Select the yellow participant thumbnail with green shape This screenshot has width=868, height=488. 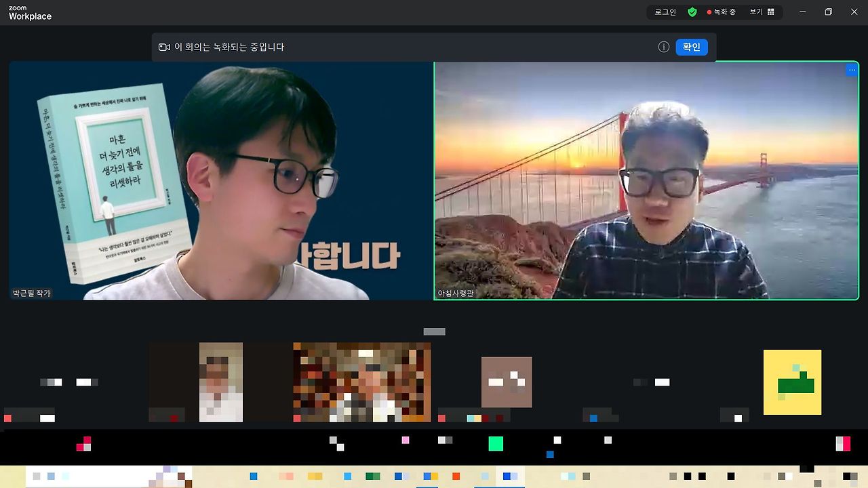(792, 382)
